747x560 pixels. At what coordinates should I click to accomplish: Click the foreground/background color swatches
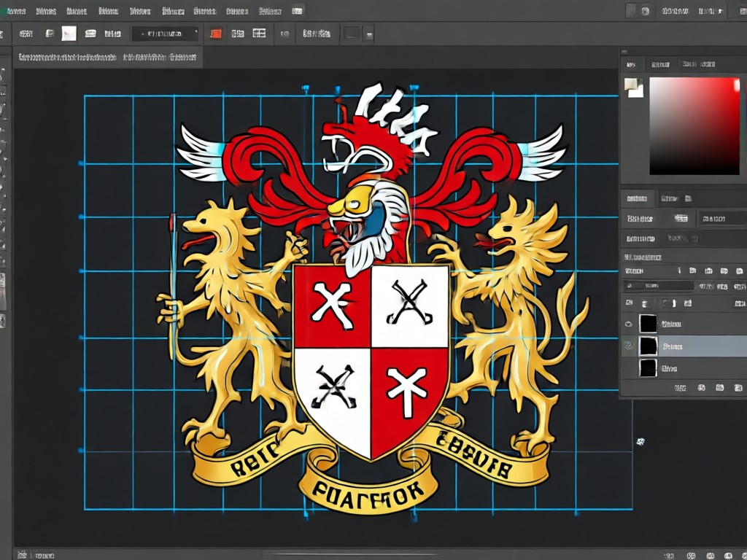point(634,87)
